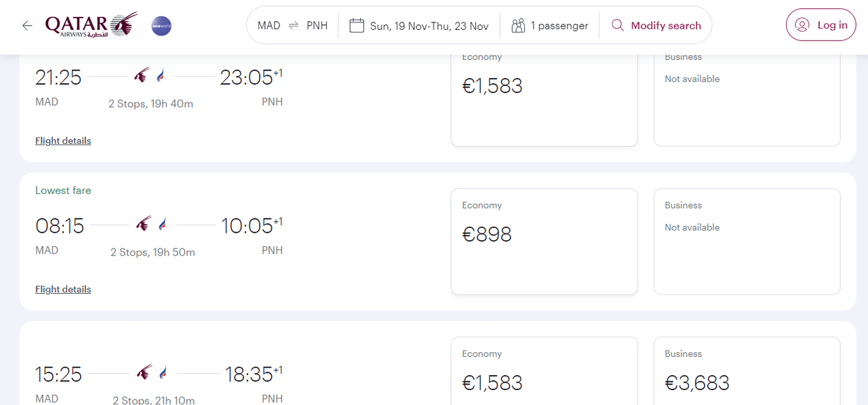The width and height of the screenshot is (868, 405).
Task: Click the partner airline logo on 21:25 flight
Action: click(161, 76)
